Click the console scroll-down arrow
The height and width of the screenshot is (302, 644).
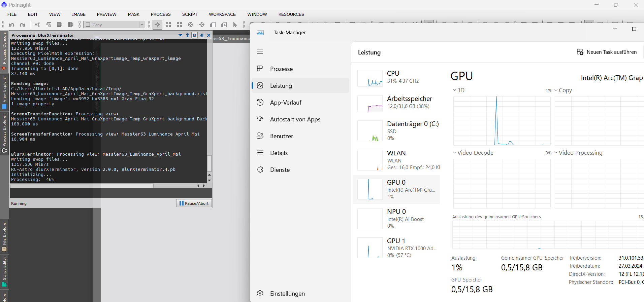tap(209, 180)
